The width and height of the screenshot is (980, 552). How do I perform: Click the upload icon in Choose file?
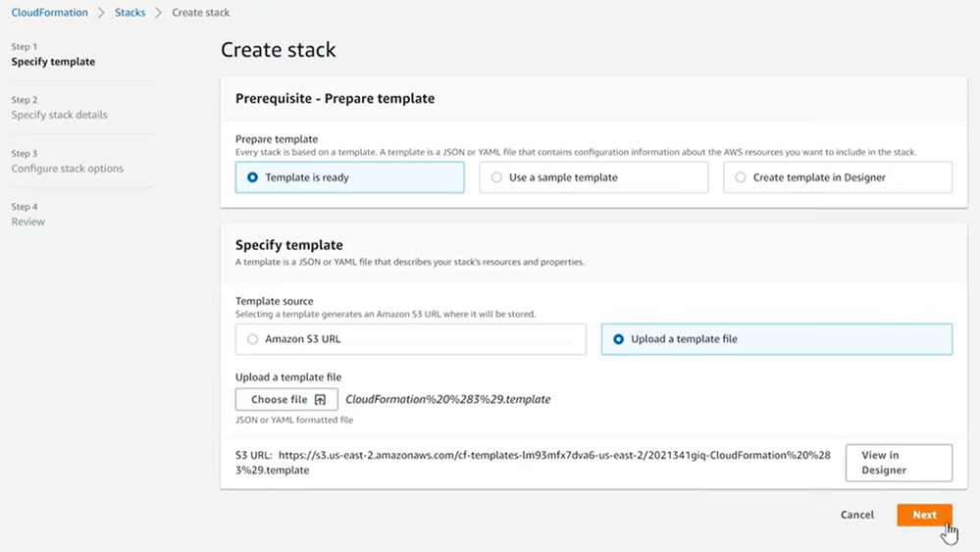pyautogui.click(x=320, y=400)
